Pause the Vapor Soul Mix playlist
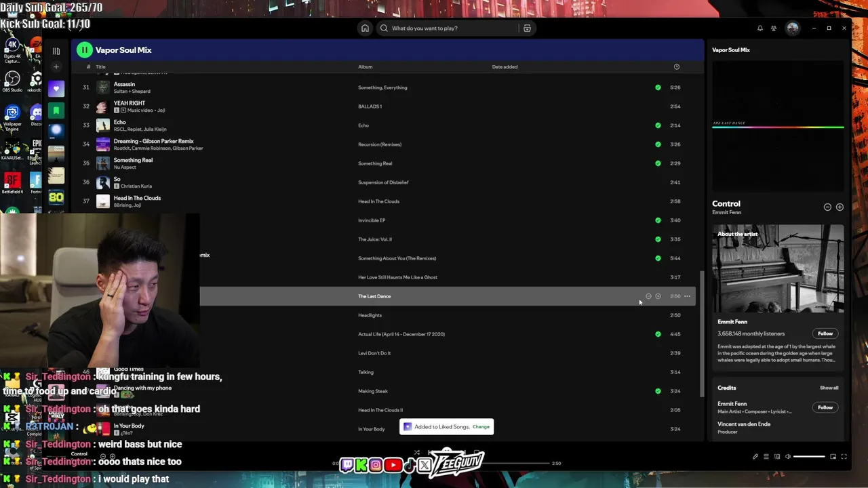The image size is (868, 488). [x=84, y=49]
